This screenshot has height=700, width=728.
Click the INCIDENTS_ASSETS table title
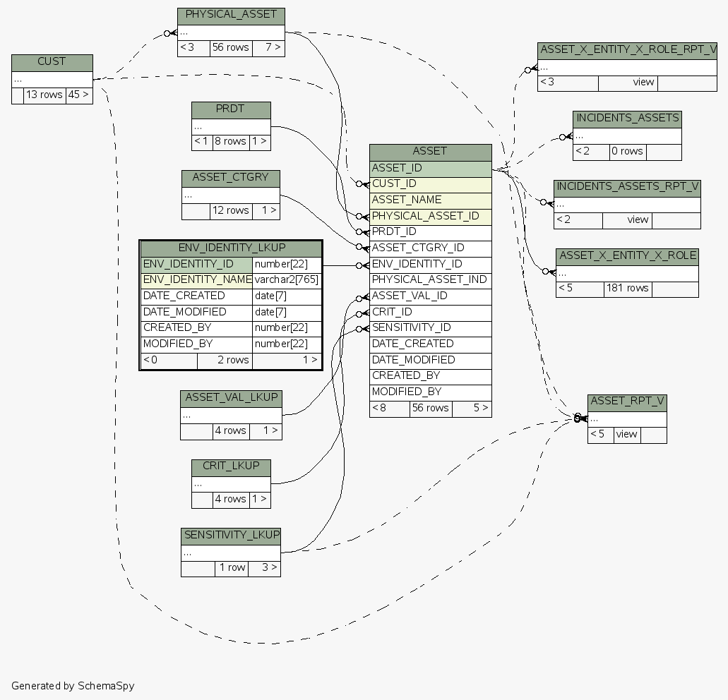click(x=627, y=119)
